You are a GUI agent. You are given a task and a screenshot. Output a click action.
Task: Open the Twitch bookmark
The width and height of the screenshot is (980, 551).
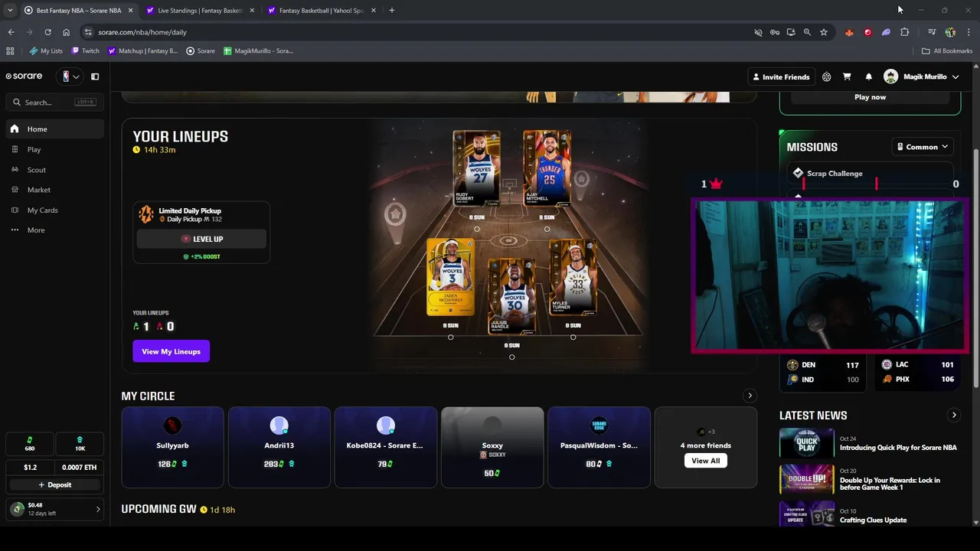(x=85, y=51)
